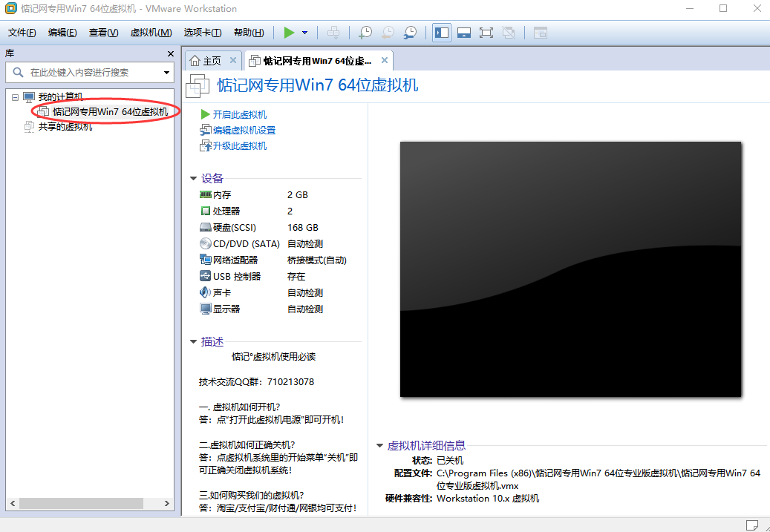Select 共享的虚拟机 in the library tree
The width and height of the screenshot is (770, 532).
65,127
